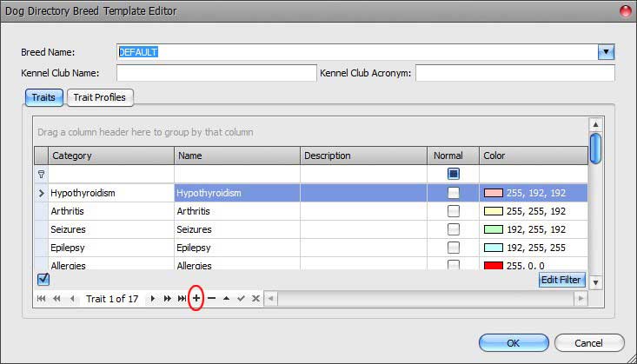Toggle the filter enabled checkbox
Image resolution: width=637 pixels, height=364 pixels.
(x=43, y=279)
